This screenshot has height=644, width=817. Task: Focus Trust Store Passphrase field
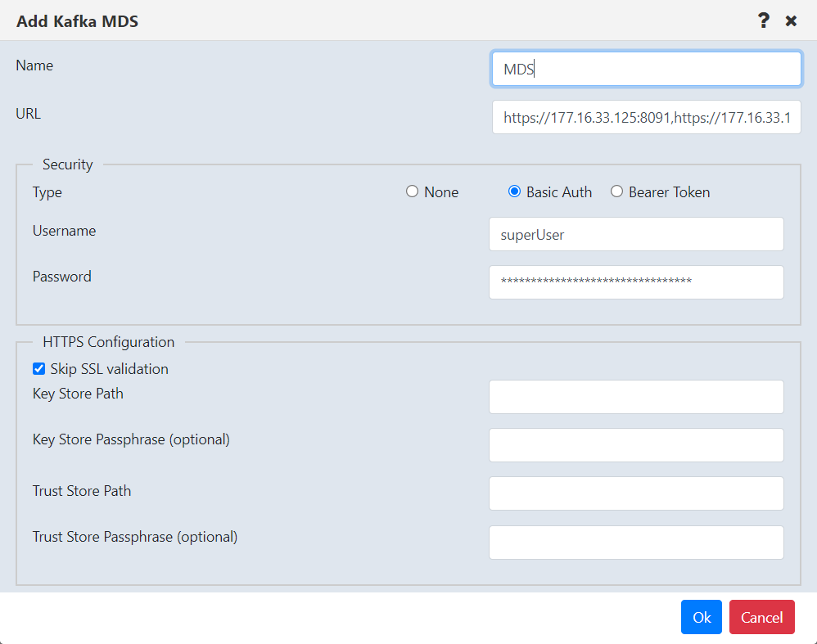click(636, 543)
